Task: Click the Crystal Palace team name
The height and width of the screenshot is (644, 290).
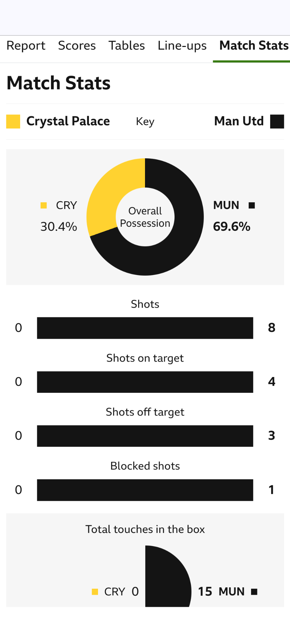Action: 68,121
